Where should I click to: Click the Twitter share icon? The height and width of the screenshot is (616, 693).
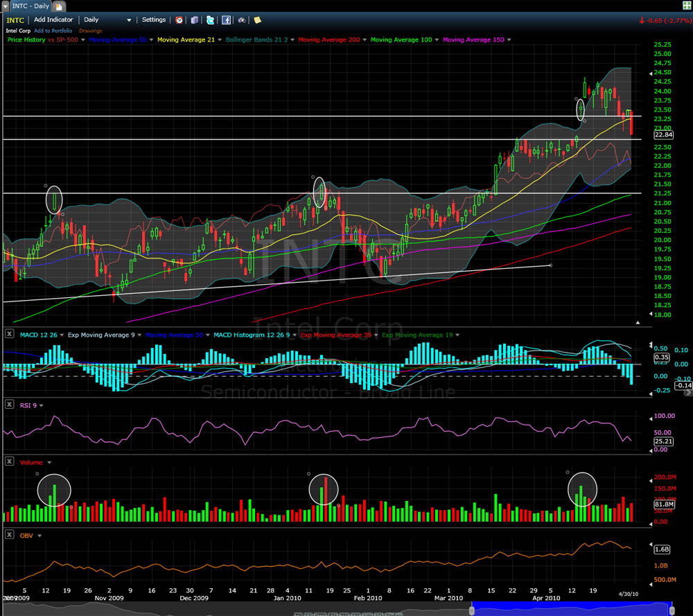210,20
